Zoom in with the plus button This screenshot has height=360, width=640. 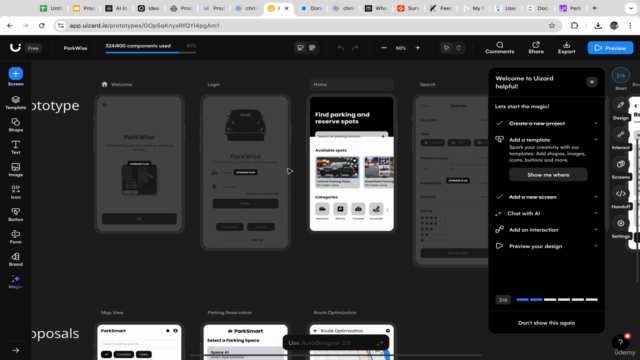418,48
